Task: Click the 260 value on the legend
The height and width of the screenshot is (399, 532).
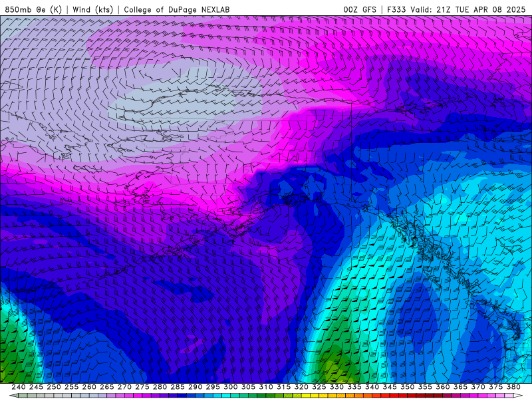Action: (89, 387)
